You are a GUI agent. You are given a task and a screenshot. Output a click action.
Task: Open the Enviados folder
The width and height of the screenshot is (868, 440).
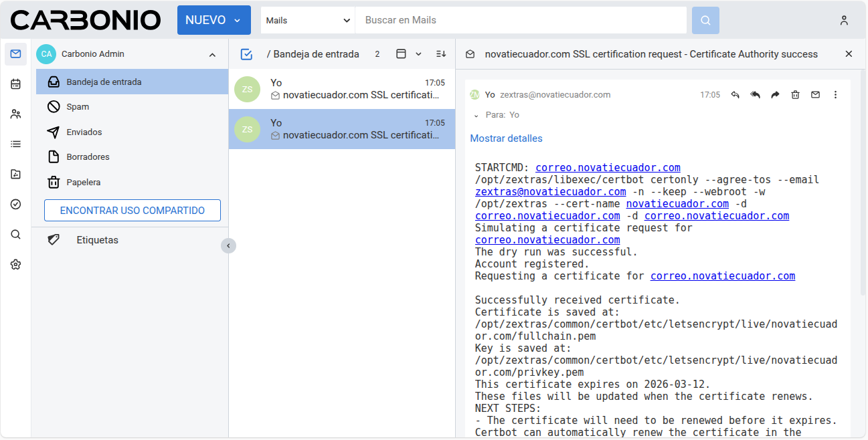pyautogui.click(x=84, y=132)
